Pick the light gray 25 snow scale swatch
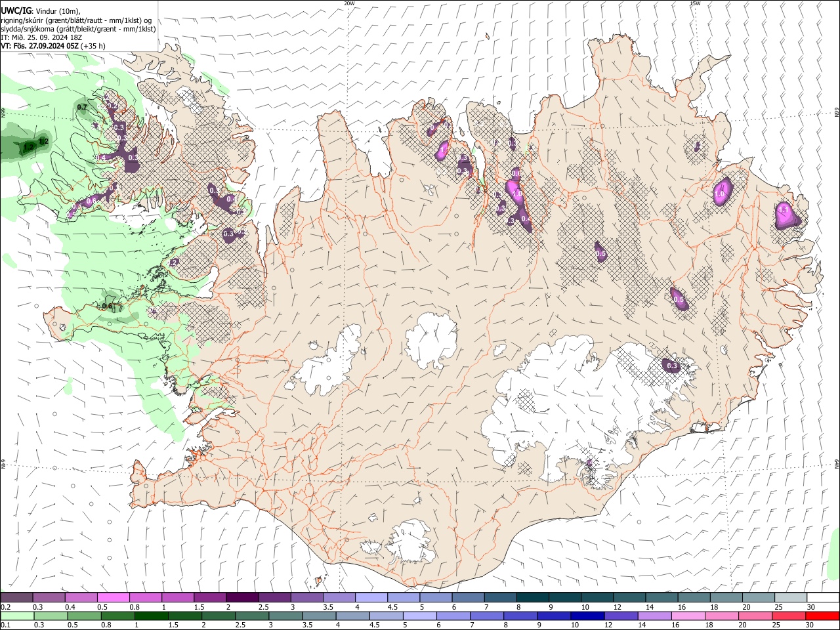Image resolution: width=840 pixels, height=630 pixels. (790, 597)
